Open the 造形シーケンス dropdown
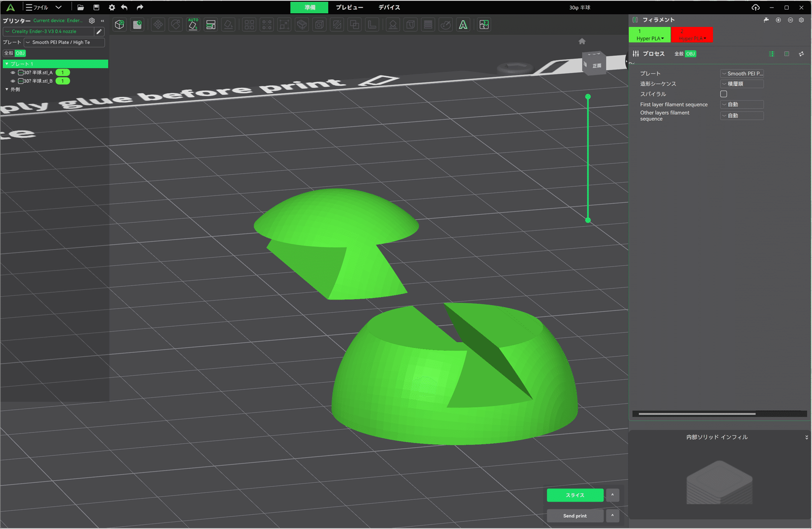Viewport: 812px width, 529px height. pyautogui.click(x=742, y=84)
